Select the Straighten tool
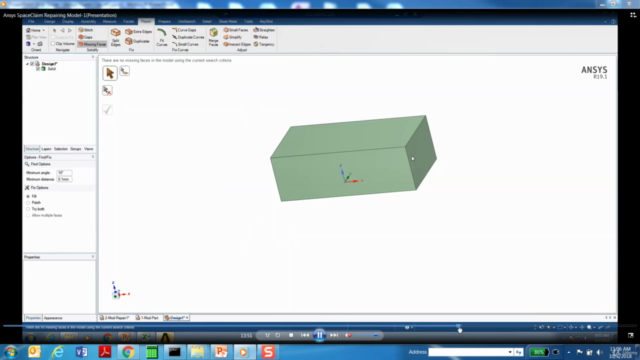 pyautogui.click(x=264, y=30)
